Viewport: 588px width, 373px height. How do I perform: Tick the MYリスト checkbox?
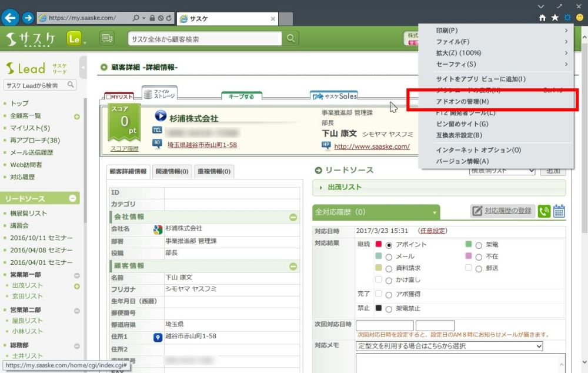pos(109,97)
